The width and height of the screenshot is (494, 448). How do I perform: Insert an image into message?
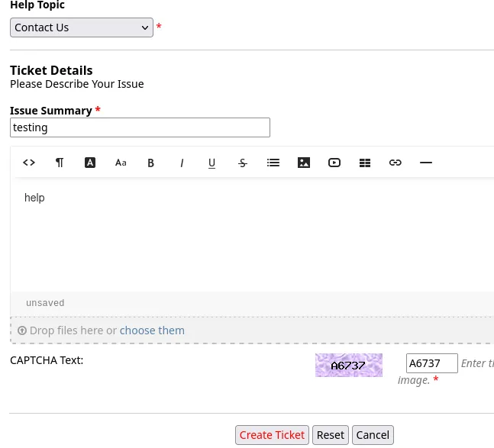click(x=304, y=163)
